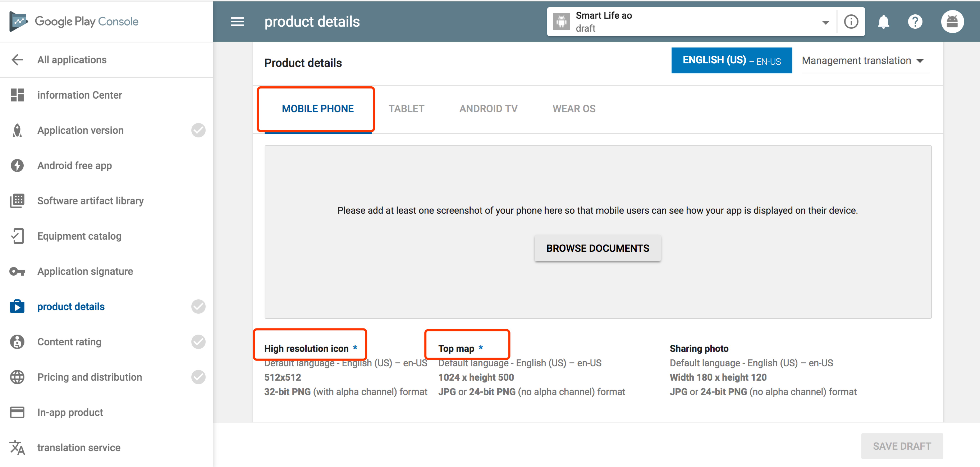Click the checkmark next to Content rating
The height and width of the screenshot is (467, 980).
pyautogui.click(x=198, y=342)
